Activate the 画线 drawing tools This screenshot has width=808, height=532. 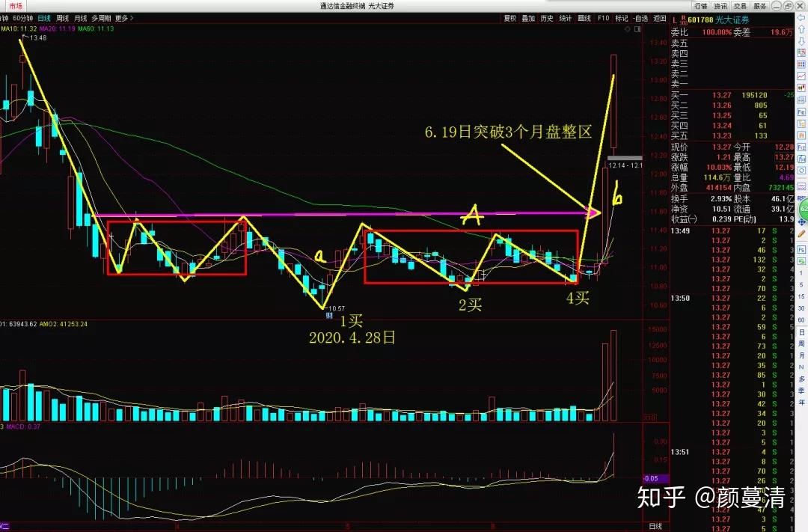pos(584,19)
